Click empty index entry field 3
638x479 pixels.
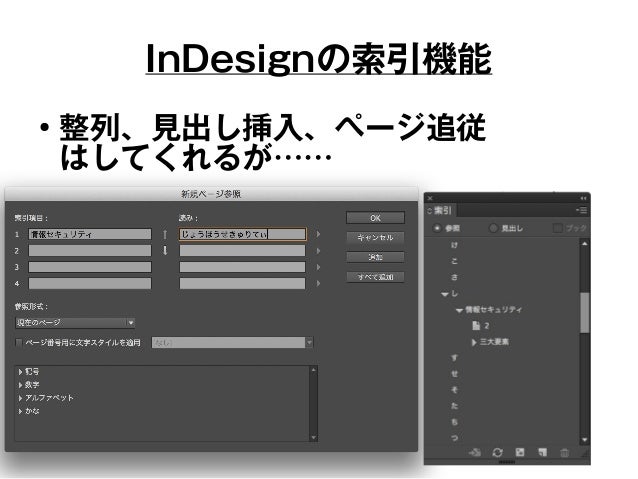click(90, 267)
